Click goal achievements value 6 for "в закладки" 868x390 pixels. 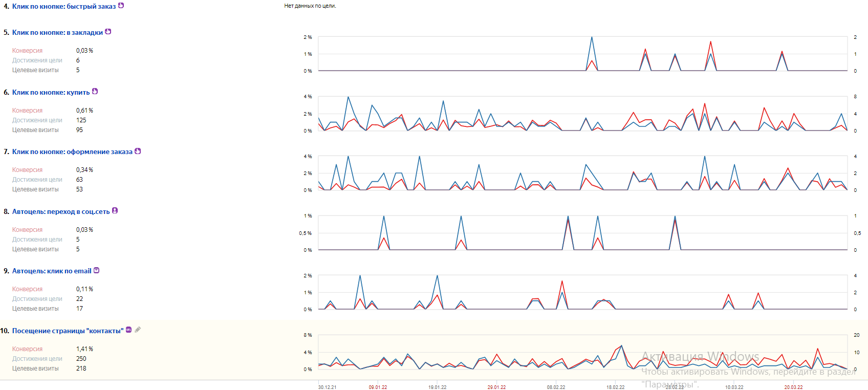click(78, 60)
